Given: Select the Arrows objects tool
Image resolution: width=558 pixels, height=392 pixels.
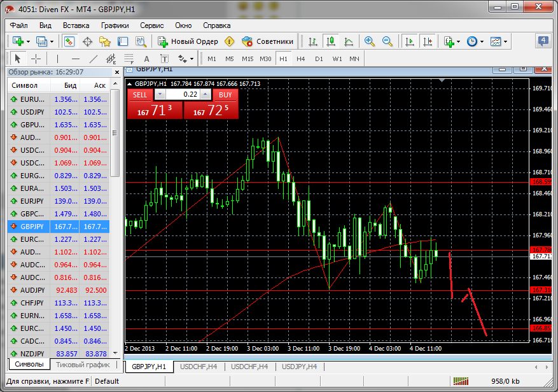Looking at the screenshot, I should (183, 59).
